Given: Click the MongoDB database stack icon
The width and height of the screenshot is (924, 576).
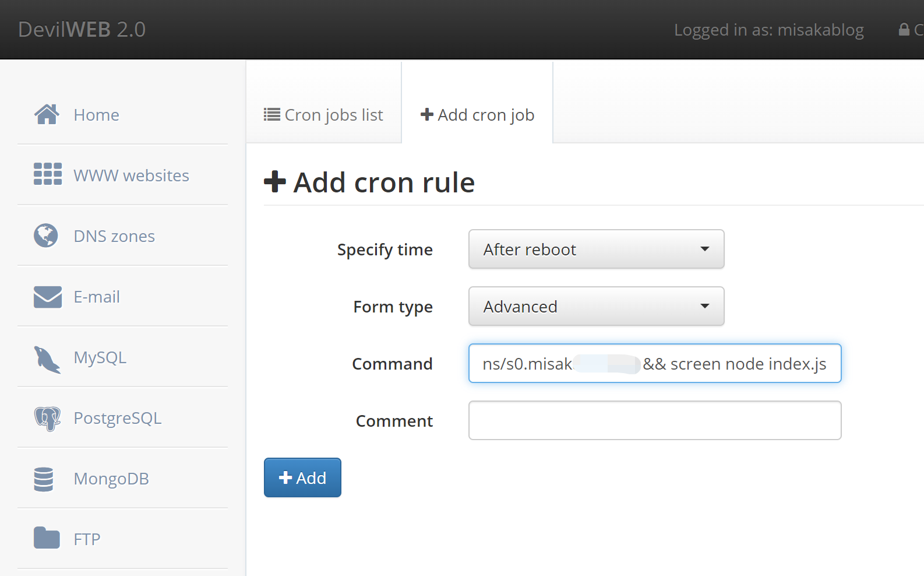Looking at the screenshot, I should 44,479.
